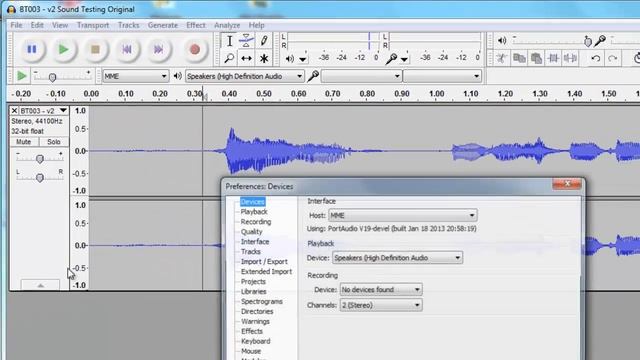Select Recording in Preferences list
This screenshot has height=360, width=640.
256,222
